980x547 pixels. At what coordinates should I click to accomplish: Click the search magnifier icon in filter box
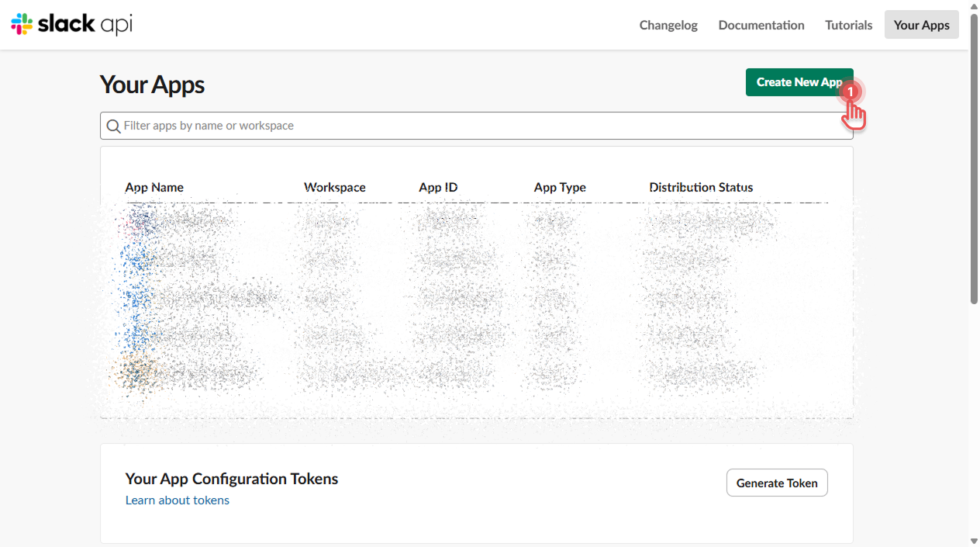tap(113, 126)
